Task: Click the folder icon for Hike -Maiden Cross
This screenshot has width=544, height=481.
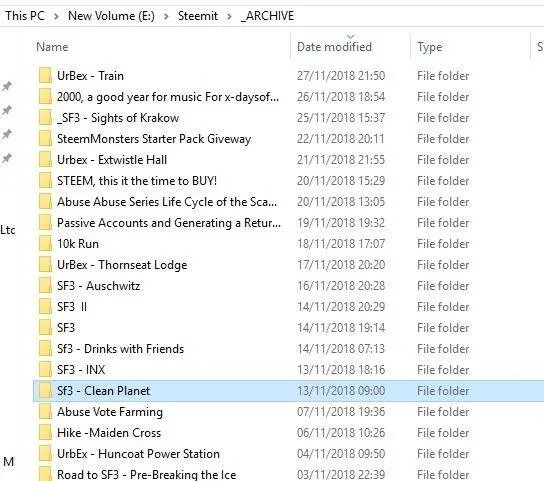Action: (x=45, y=432)
